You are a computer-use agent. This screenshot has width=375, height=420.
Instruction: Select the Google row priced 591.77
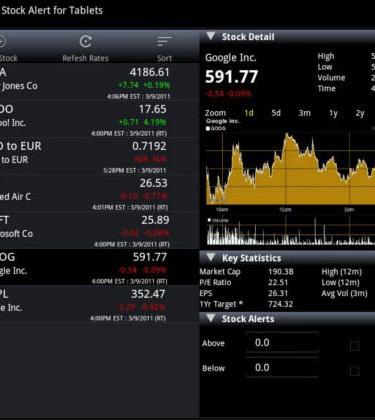click(99, 267)
